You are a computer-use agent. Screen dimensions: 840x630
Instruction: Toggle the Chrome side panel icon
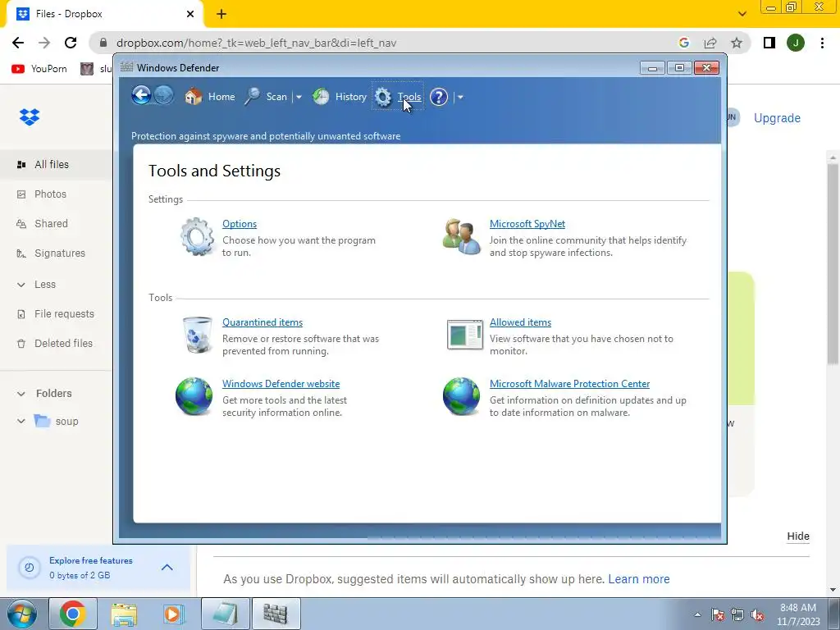tap(769, 43)
